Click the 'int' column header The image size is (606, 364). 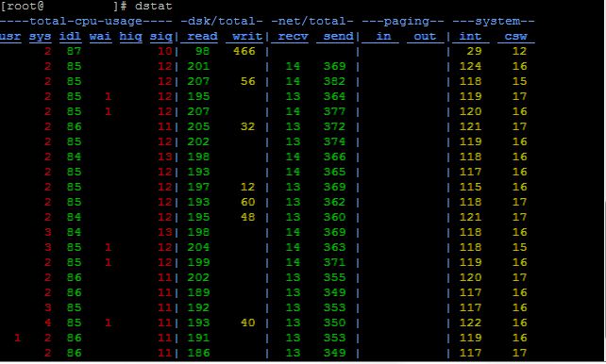click(x=470, y=36)
